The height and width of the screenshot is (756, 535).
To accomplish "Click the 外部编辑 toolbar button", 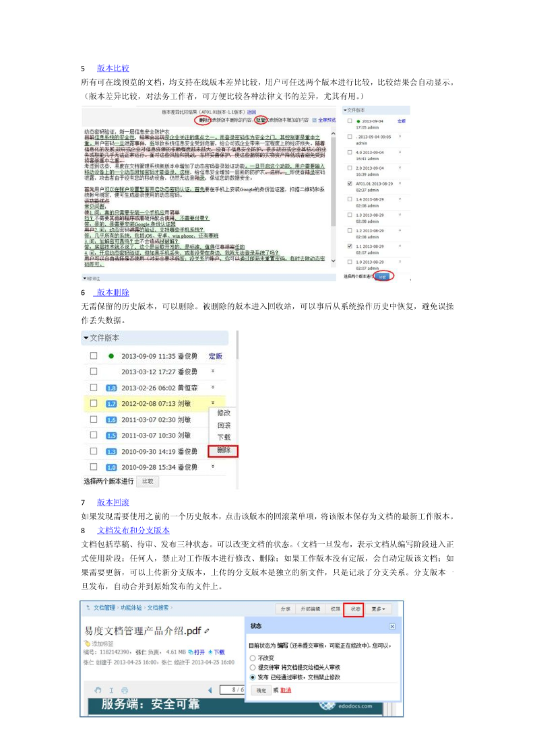I will 310,609.
